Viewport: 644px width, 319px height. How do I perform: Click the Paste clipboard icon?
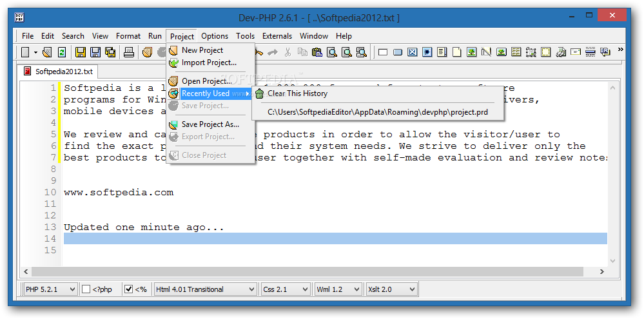click(317, 52)
